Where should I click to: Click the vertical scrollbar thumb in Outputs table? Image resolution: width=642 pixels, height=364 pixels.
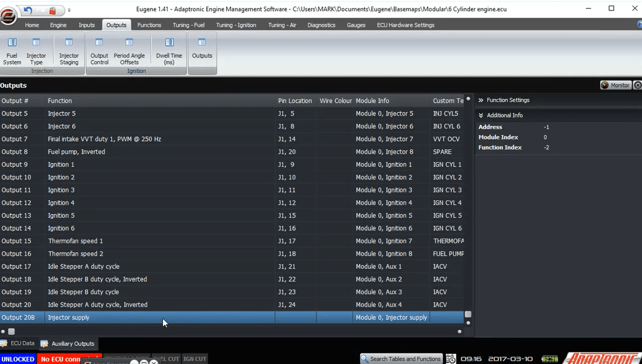click(468, 314)
